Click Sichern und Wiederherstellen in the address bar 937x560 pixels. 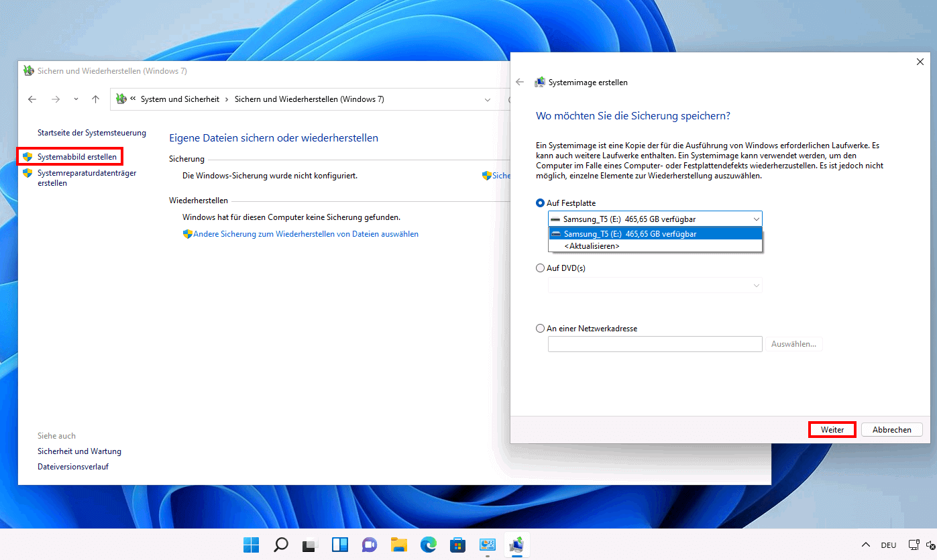(309, 99)
